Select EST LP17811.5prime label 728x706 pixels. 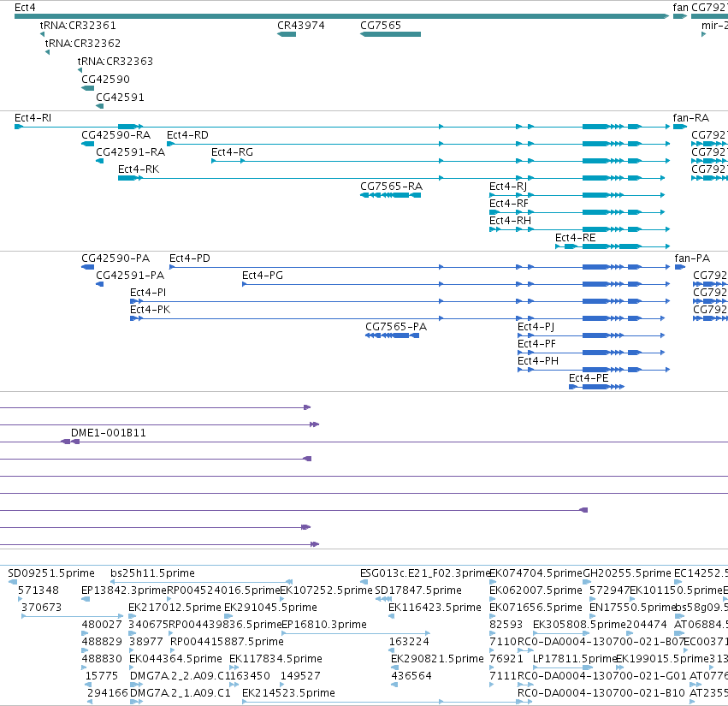pyautogui.click(x=574, y=659)
